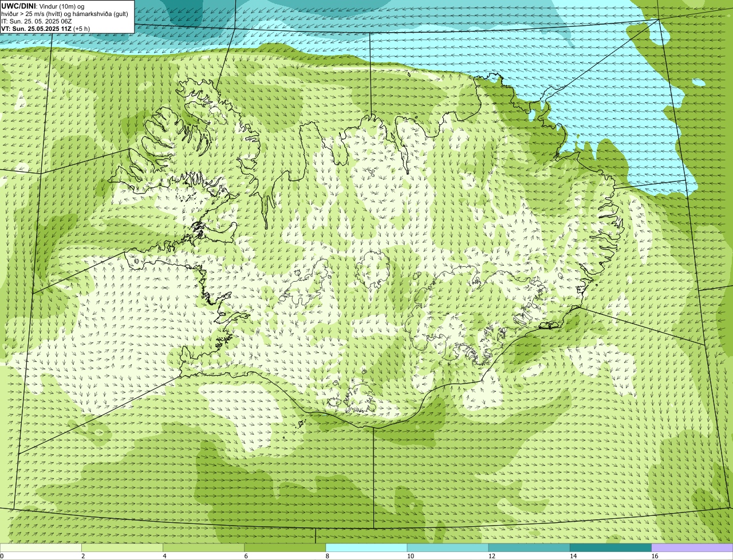733x560 pixels.
Task: Click the legend label "10"
Action: [411, 556]
